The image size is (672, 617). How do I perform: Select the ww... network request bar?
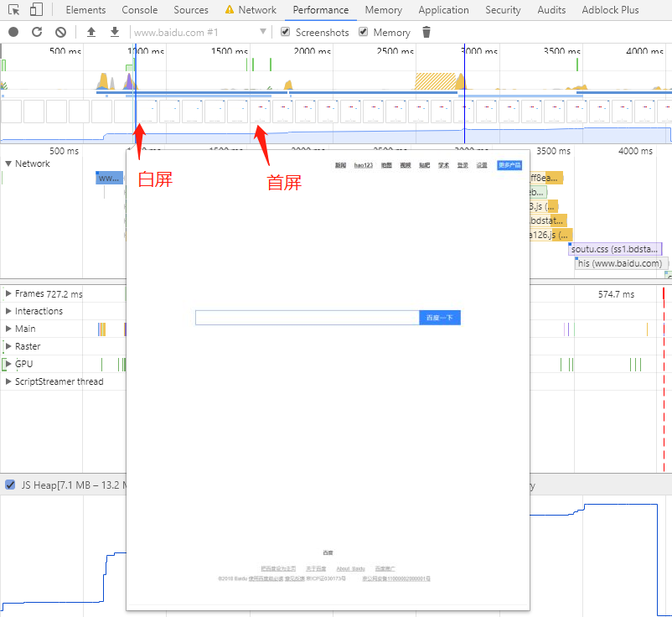pos(109,178)
